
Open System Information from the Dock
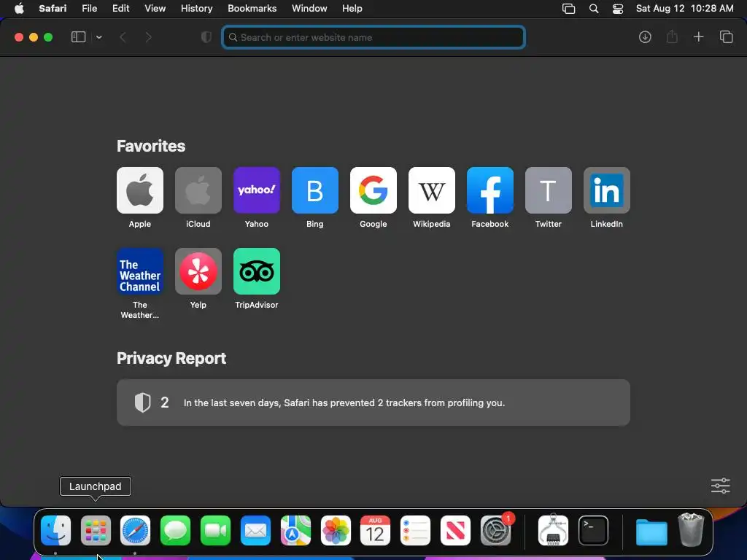(553, 529)
